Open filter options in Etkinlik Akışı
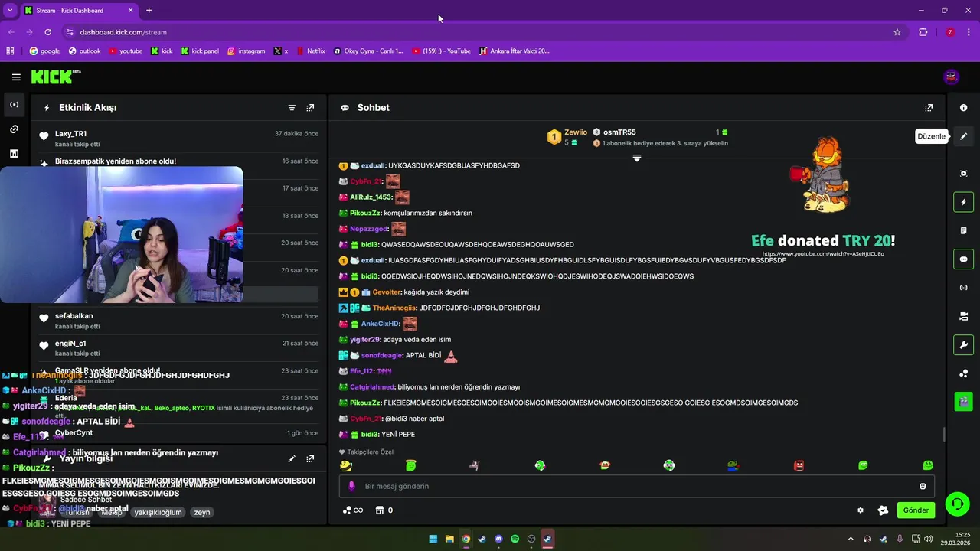 292,108
